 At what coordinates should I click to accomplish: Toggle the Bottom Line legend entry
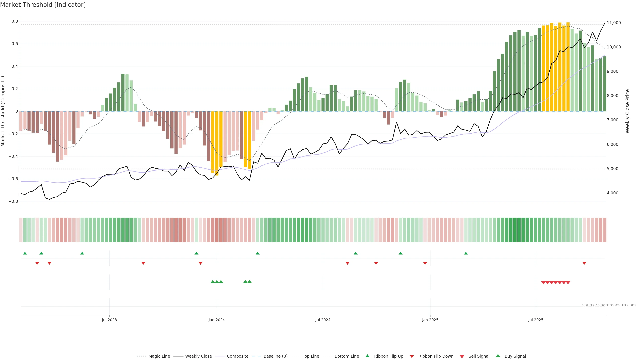coord(346,356)
